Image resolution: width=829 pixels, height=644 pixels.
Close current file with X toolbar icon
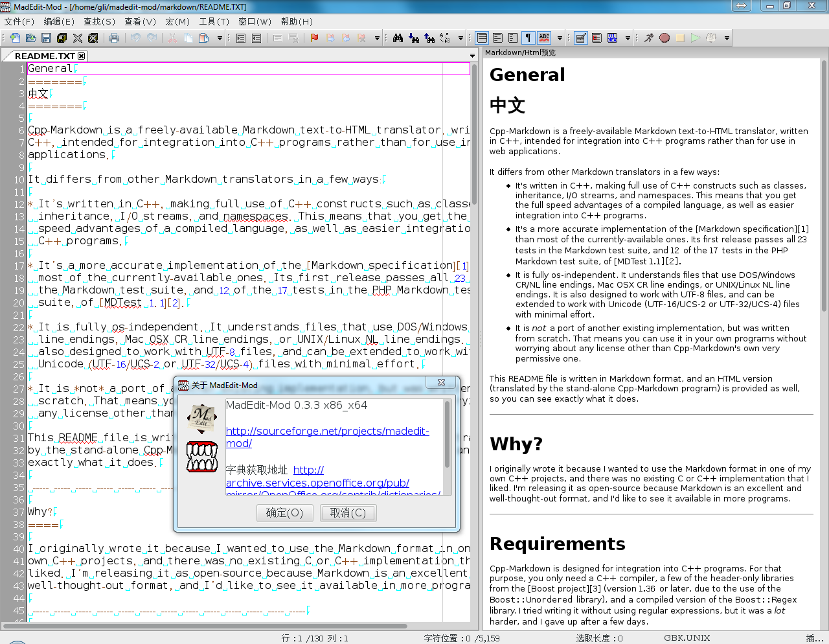click(78, 38)
